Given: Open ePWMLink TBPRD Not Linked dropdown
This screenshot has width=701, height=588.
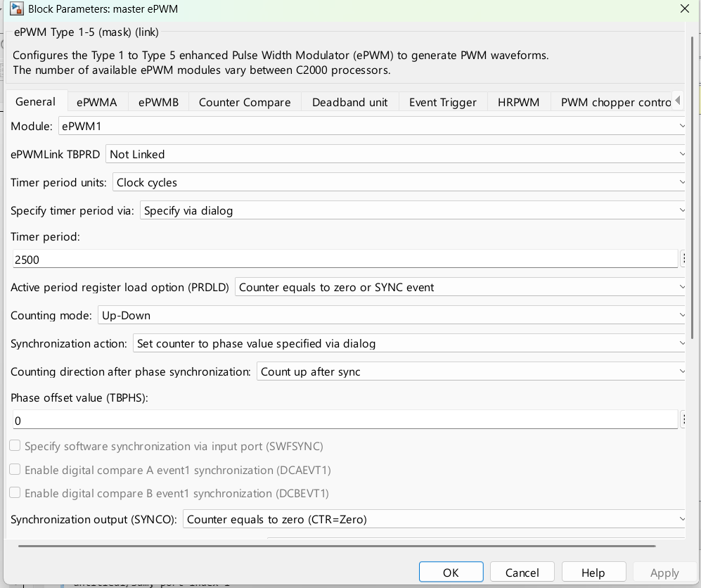Looking at the screenshot, I should click(x=396, y=154).
